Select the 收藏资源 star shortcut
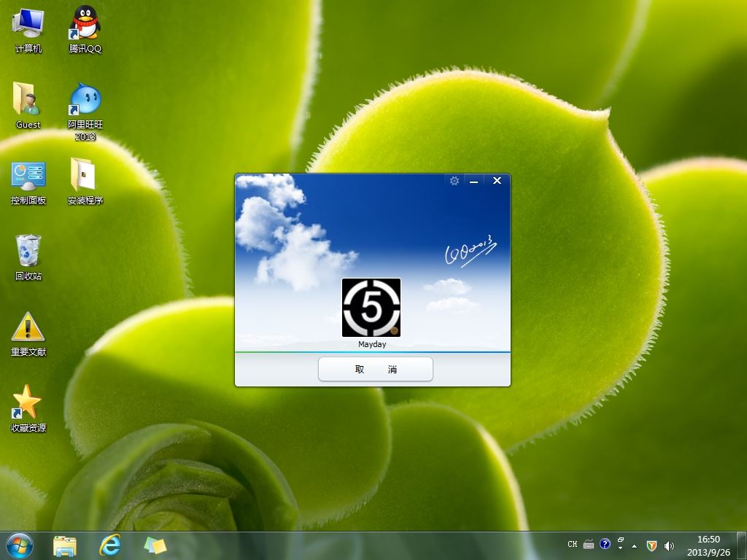 click(28, 408)
